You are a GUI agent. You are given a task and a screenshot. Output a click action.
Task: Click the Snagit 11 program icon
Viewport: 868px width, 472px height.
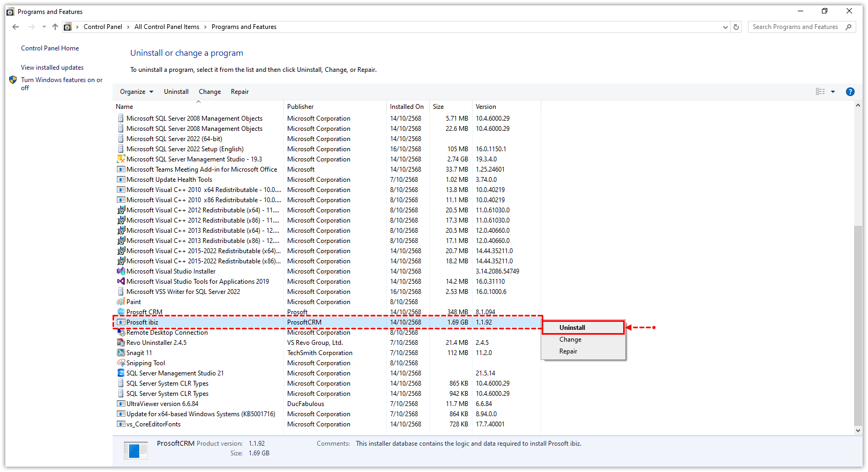coord(121,353)
